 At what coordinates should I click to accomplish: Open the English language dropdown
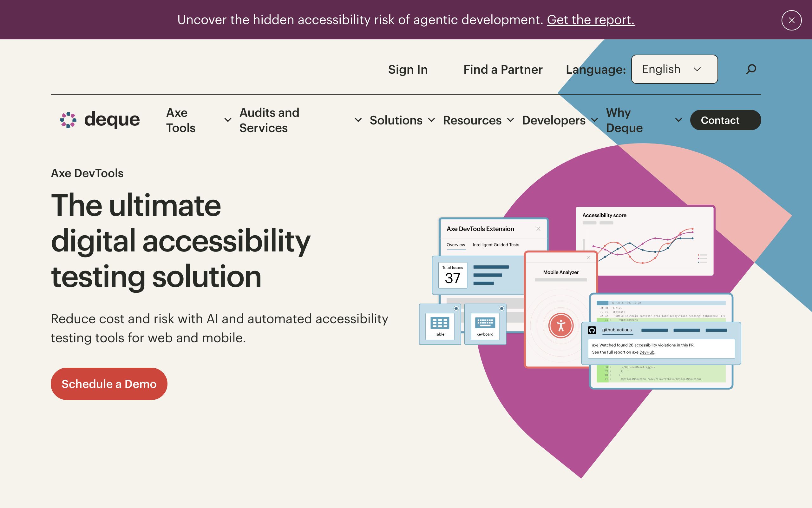[x=674, y=69]
